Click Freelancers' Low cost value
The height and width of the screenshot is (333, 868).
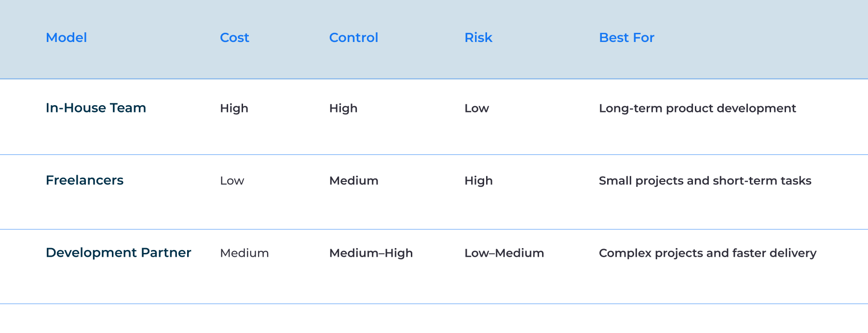click(232, 180)
